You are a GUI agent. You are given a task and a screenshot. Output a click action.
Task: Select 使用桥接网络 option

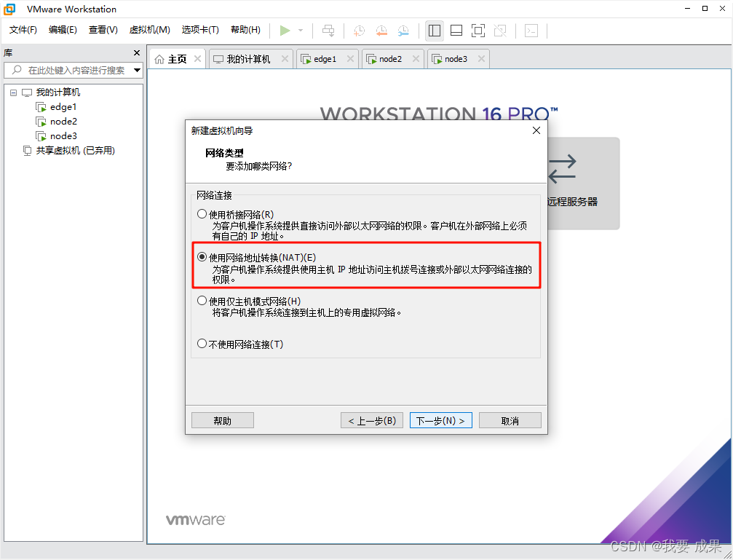point(202,213)
